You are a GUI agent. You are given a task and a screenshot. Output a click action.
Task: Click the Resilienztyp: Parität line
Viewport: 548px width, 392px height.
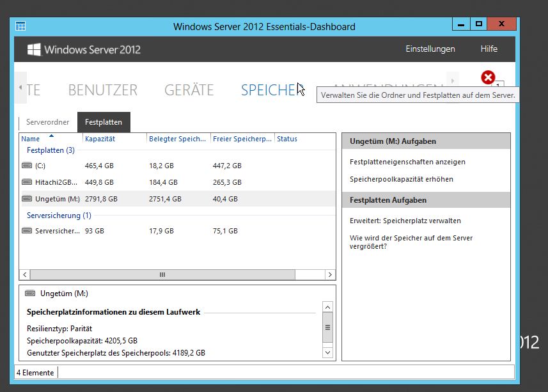(59, 329)
